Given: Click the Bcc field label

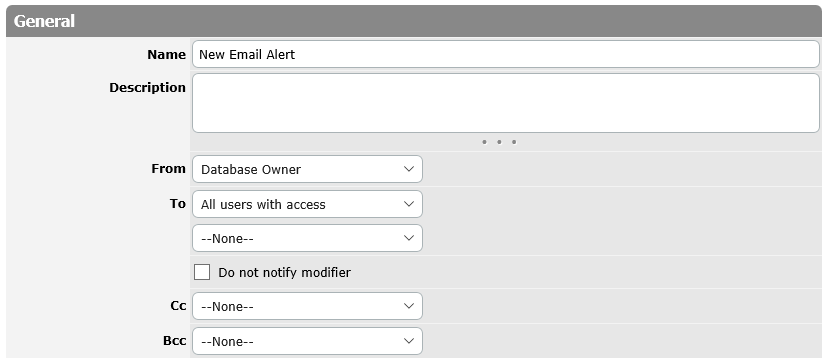Looking at the screenshot, I should 175,341.
